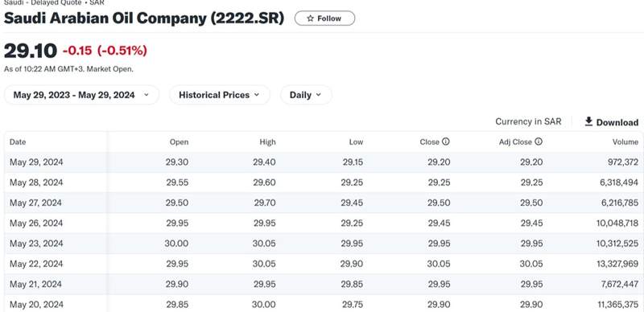Expand the Historical Prices dropdown
Viewport: 644px width, 312px height.
219,95
